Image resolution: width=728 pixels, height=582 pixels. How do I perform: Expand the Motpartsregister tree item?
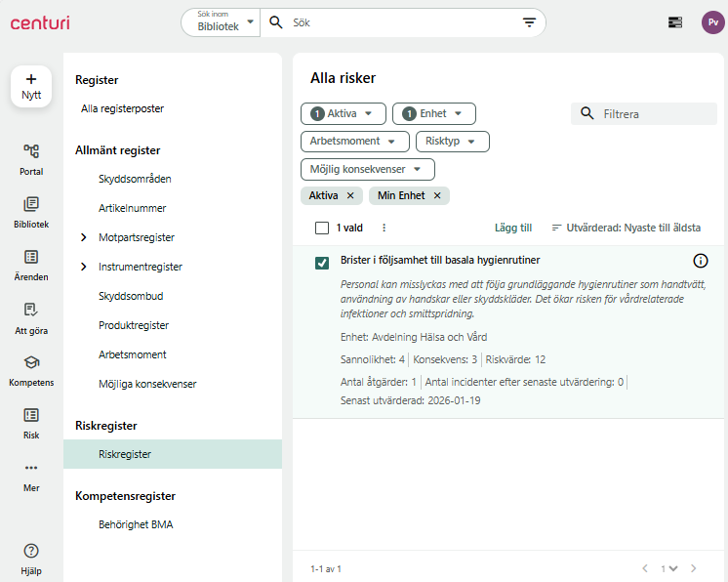(x=84, y=237)
